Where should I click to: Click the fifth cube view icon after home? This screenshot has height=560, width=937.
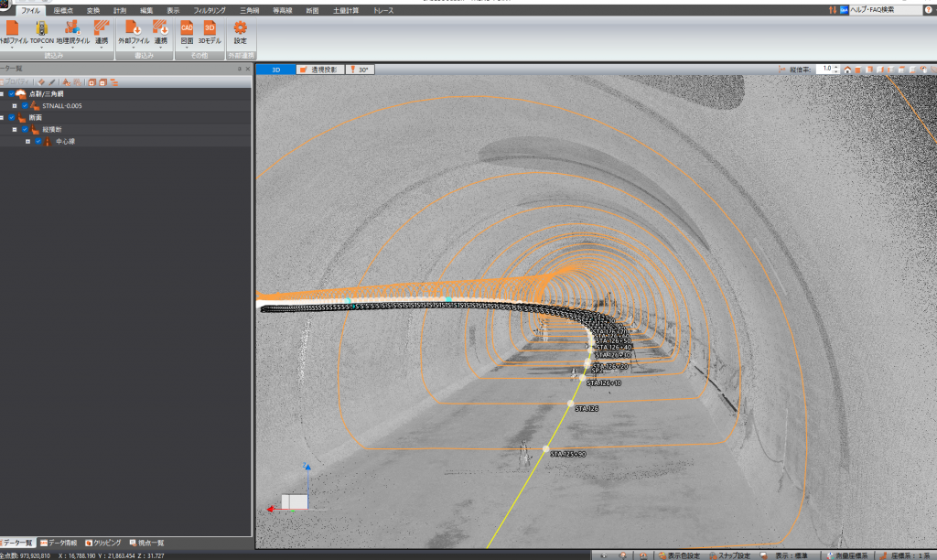[x=901, y=70]
